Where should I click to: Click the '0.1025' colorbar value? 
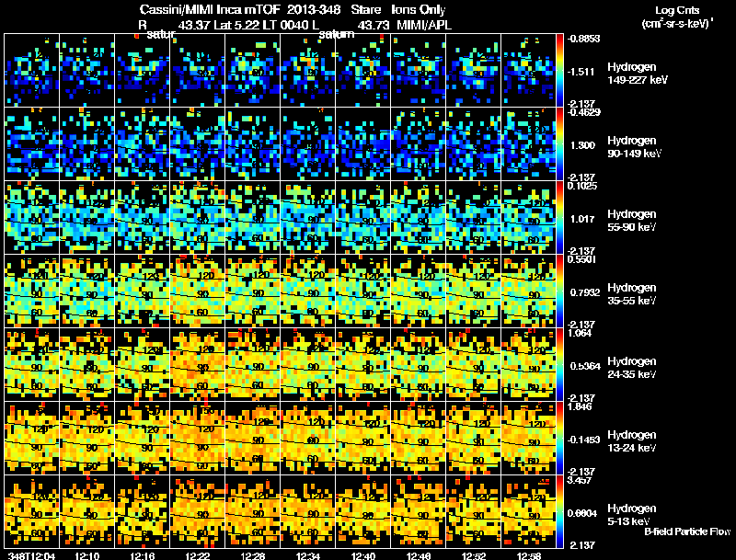(x=582, y=186)
